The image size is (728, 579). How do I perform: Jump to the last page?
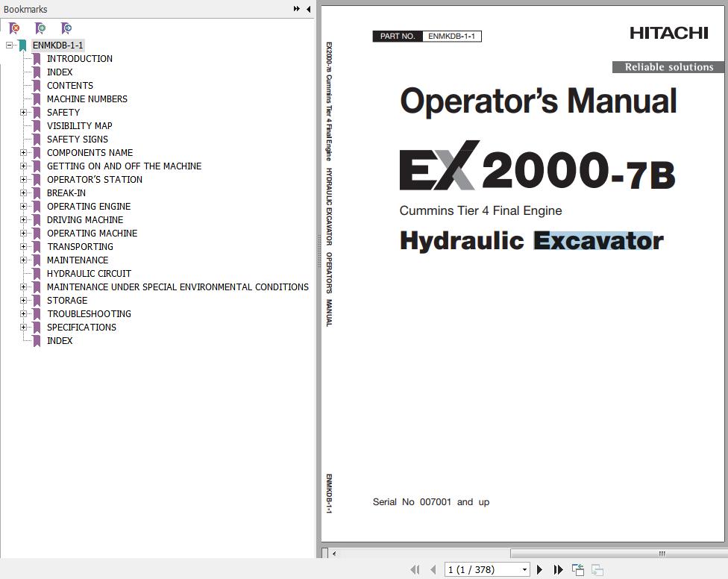[x=559, y=569]
